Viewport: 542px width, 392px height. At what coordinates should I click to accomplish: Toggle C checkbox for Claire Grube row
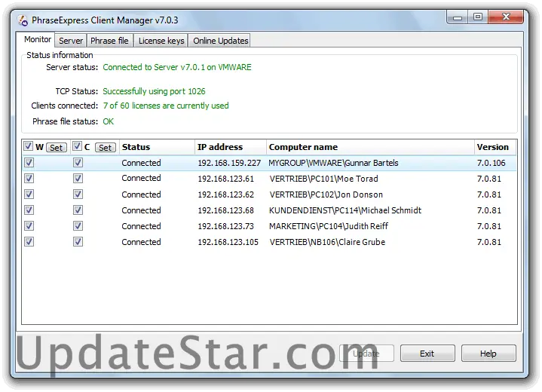(x=78, y=242)
